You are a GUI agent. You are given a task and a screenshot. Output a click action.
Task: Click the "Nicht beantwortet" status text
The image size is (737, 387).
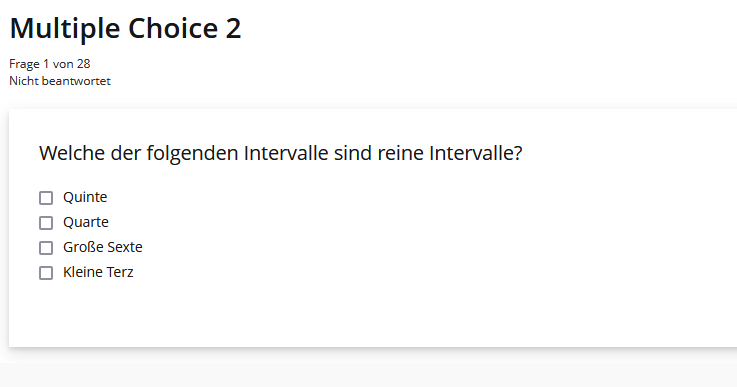[x=60, y=81]
